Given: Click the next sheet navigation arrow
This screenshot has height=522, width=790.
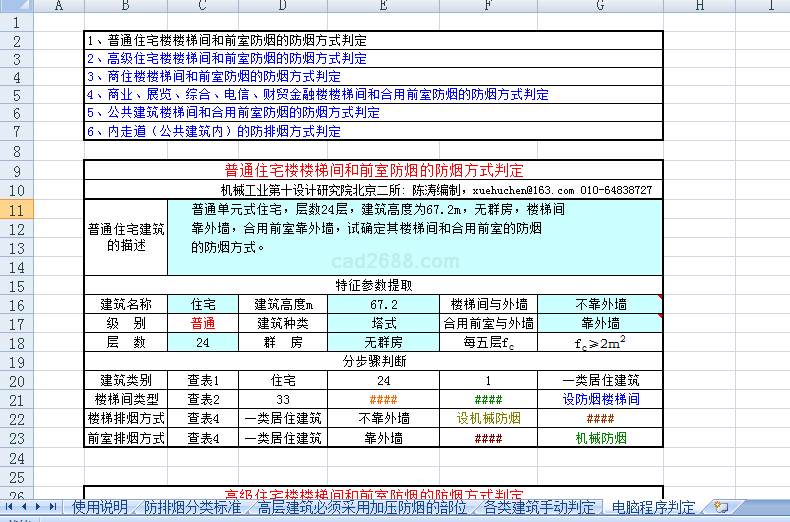Looking at the screenshot, I should [x=39, y=507].
